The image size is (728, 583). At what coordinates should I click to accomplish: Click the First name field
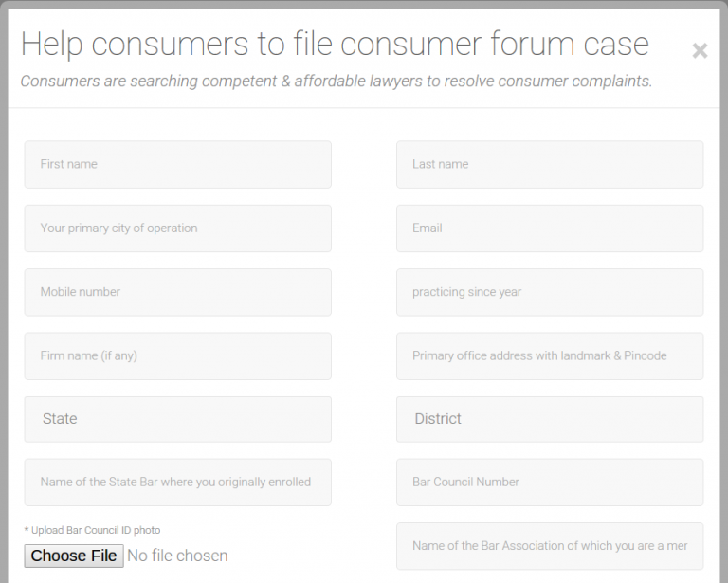[177, 165]
